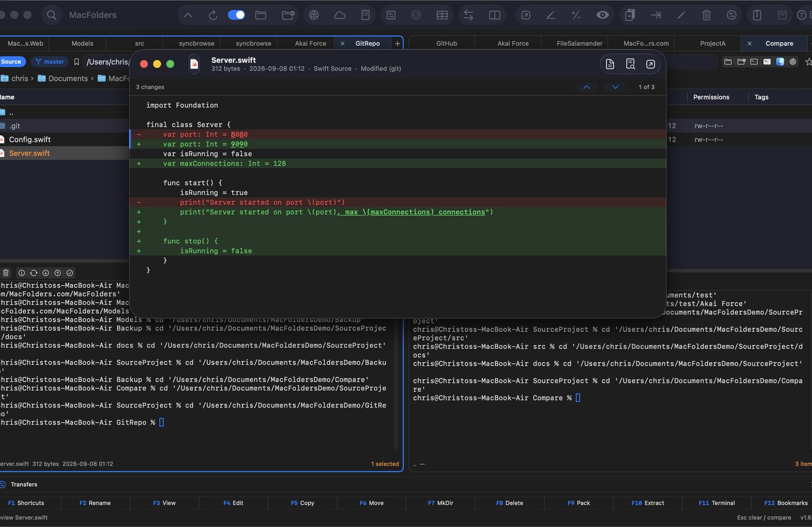Click the document search icon in preview header
Screen dimensions: 812x527
click(x=630, y=64)
